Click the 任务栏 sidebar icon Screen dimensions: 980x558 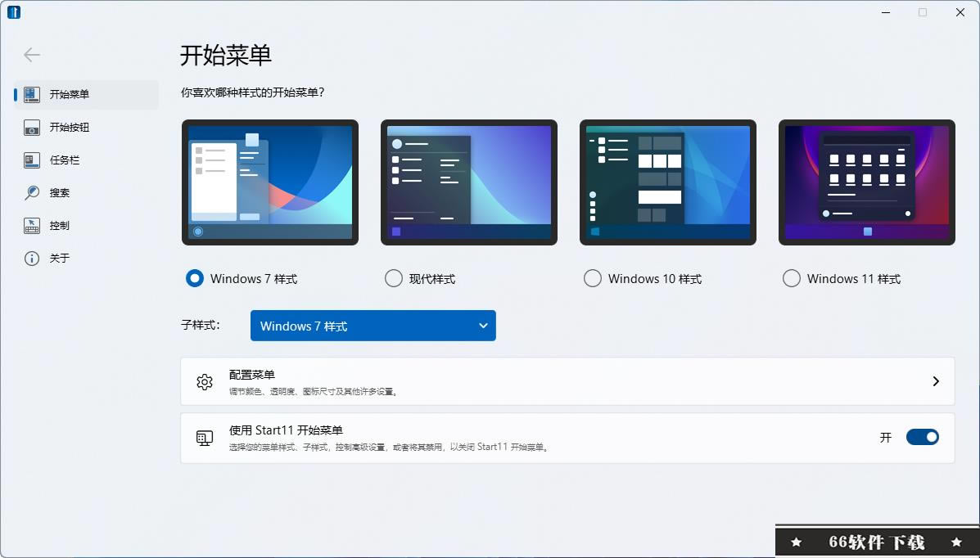click(x=32, y=160)
